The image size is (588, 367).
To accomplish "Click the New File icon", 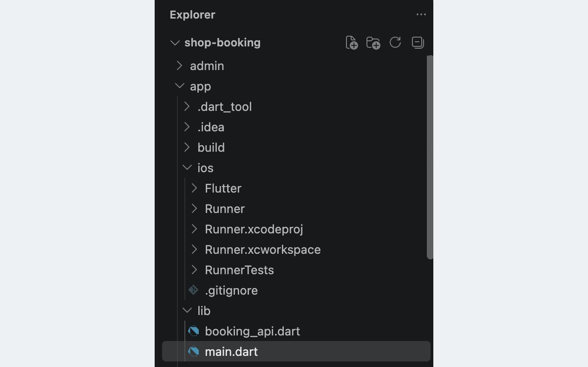I will coord(352,43).
